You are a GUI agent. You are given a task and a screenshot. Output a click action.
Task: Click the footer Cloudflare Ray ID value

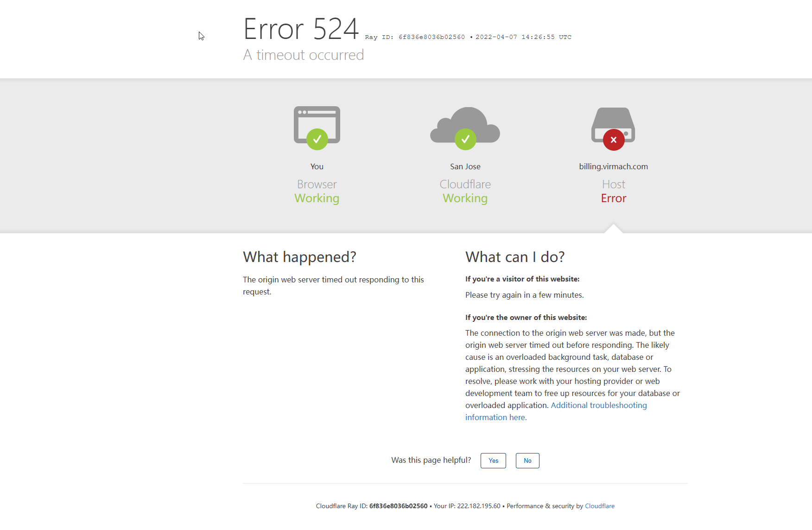point(399,506)
